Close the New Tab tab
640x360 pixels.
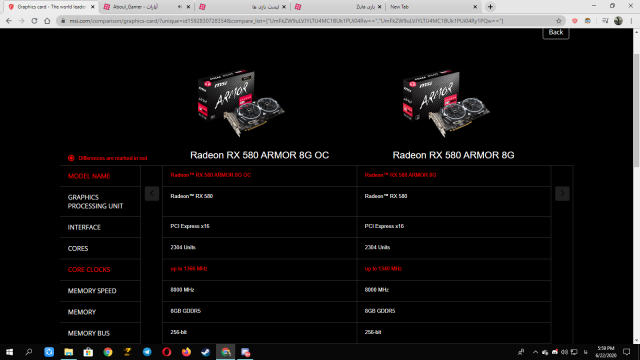pyautogui.click(x=475, y=7)
